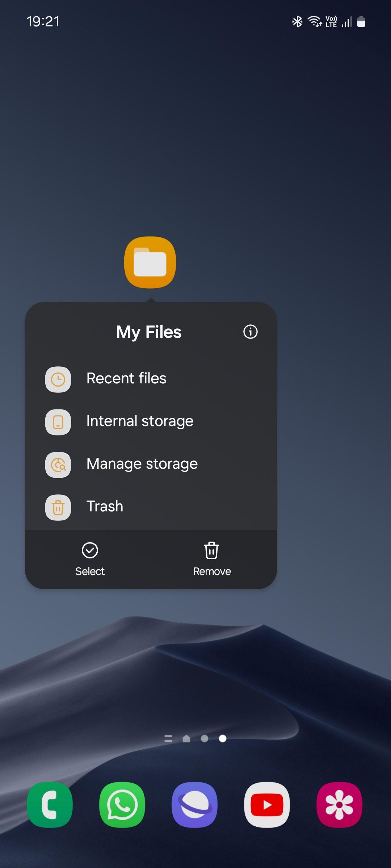
Task: Tap the My Files popup title
Action: click(x=149, y=332)
